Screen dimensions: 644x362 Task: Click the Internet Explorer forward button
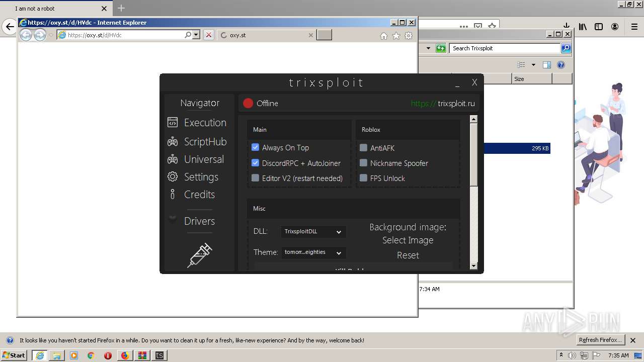click(40, 35)
